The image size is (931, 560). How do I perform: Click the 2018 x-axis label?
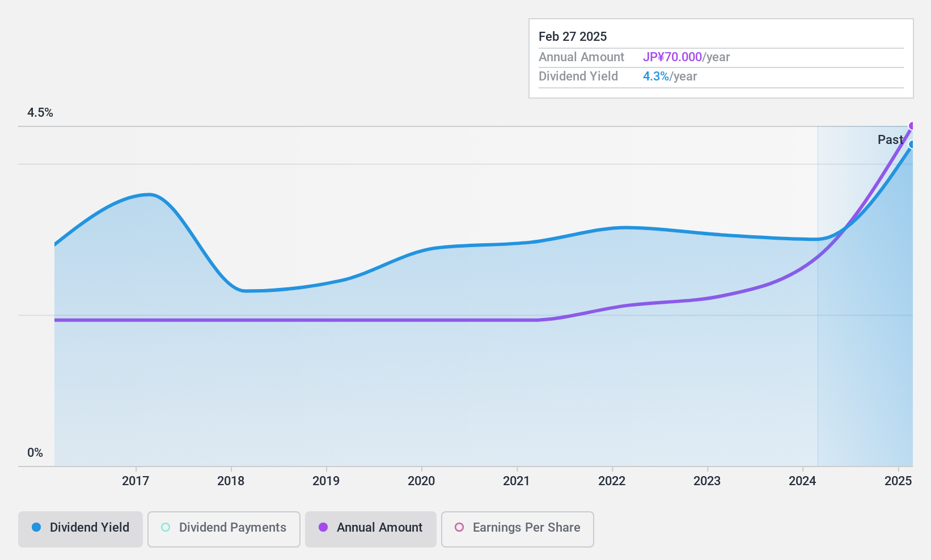tap(231, 481)
